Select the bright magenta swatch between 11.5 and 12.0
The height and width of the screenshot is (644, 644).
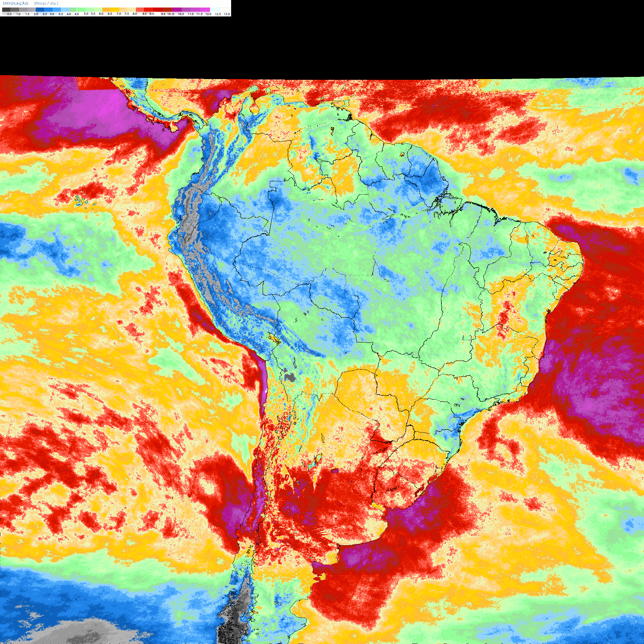[x=205, y=10]
